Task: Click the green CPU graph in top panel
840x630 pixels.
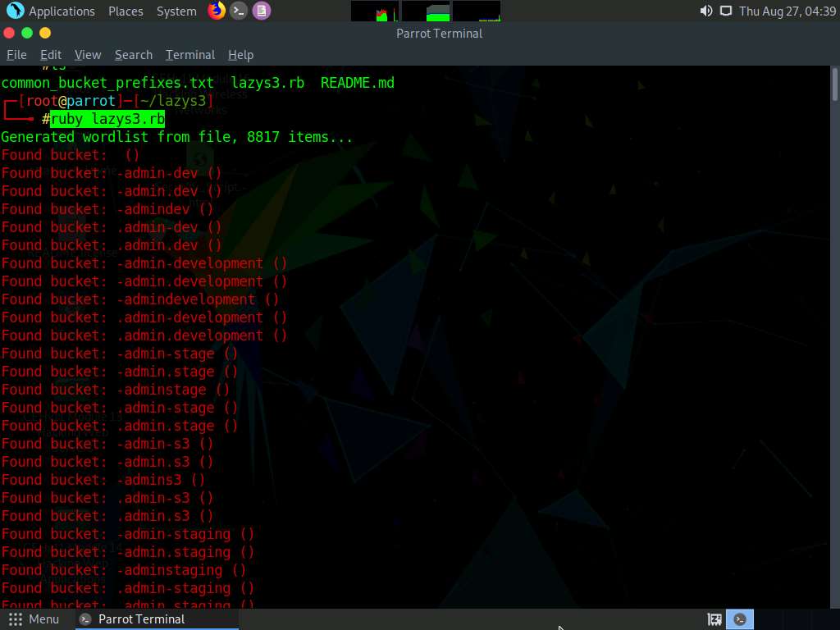Action: (374, 11)
